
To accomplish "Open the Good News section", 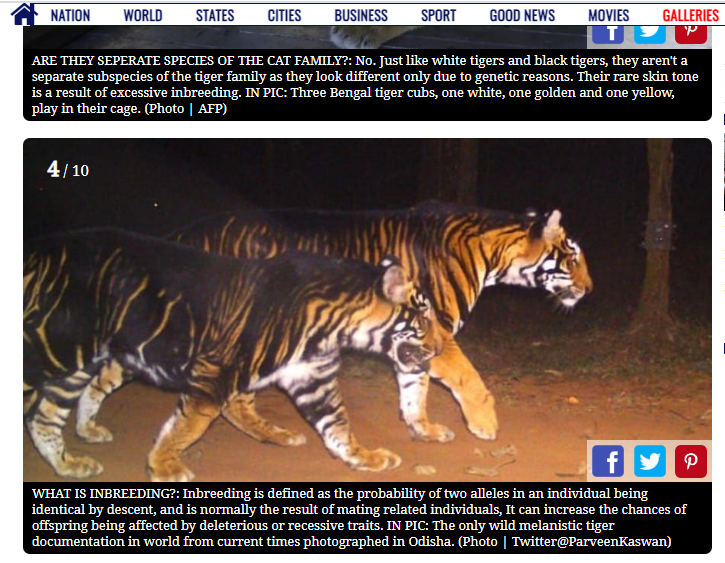I will (x=522, y=16).
